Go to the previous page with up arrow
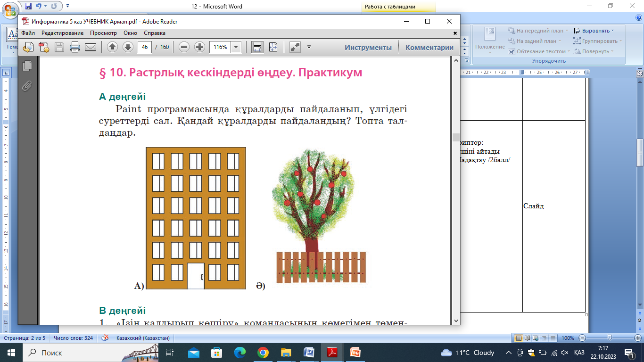The width and height of the screenshot is (644, 362). coord(112,47)
